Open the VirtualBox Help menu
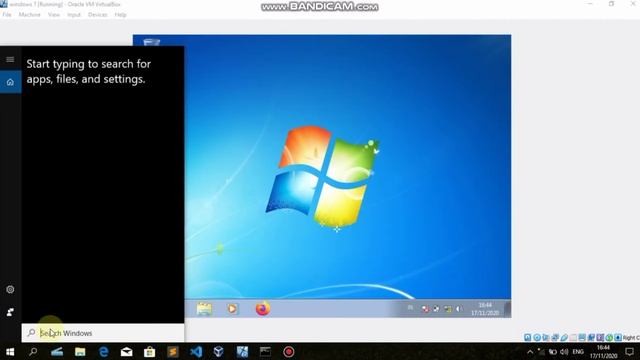 coord(120,15)
